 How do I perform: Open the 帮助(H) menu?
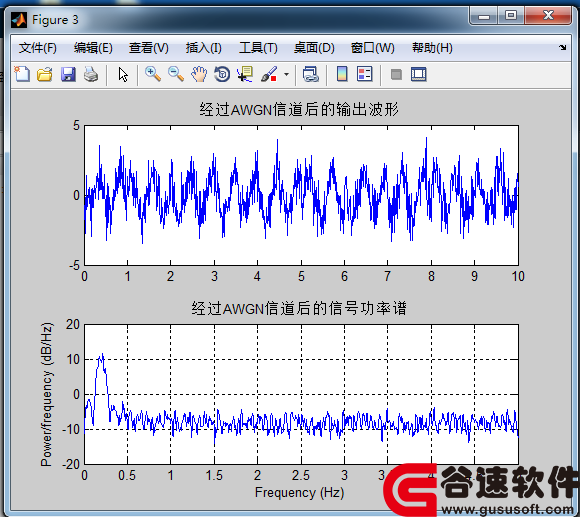coord(432,48)
